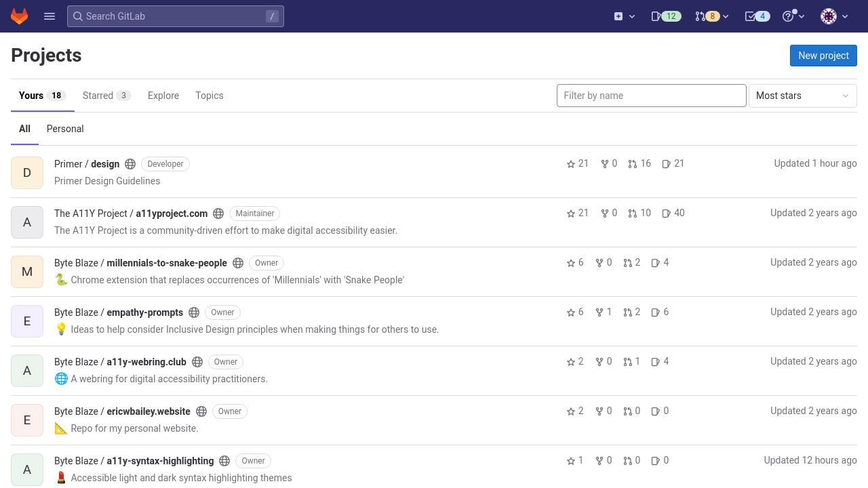The width and height of the screenshot is (868, 488).
Task: Switch to the Topics tab
Action: [x=210, y=96]
